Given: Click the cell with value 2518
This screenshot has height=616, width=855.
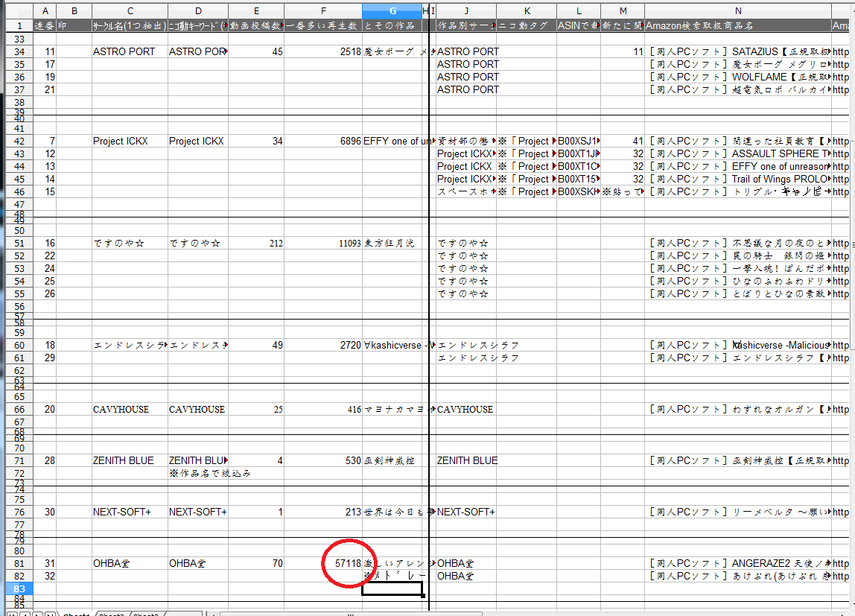Looking at the screenshot, I should [x=323, y=52].
